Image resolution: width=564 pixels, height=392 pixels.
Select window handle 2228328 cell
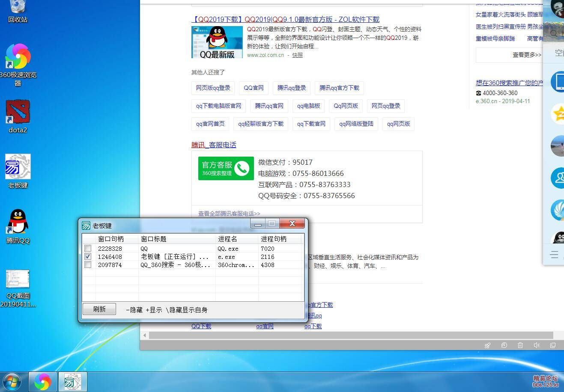pos(110,249)
